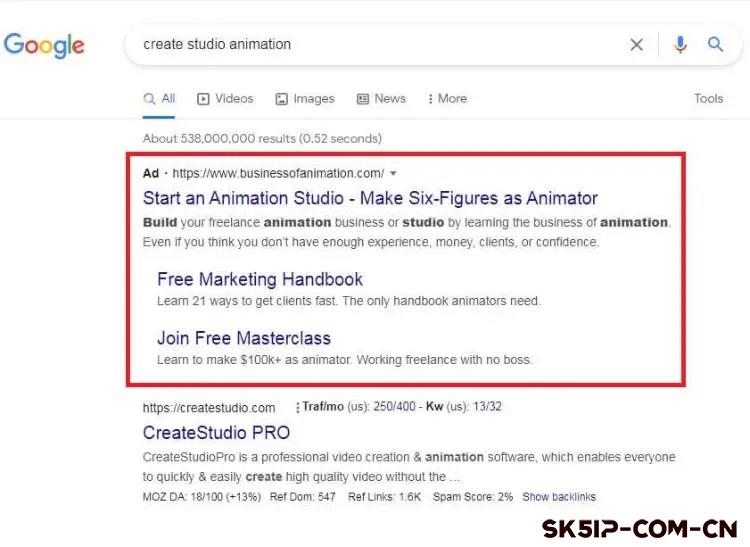Screen dimensions: 750x547
Task: Expand the ad URL dropdown arrow
Action: click(393, 173)
